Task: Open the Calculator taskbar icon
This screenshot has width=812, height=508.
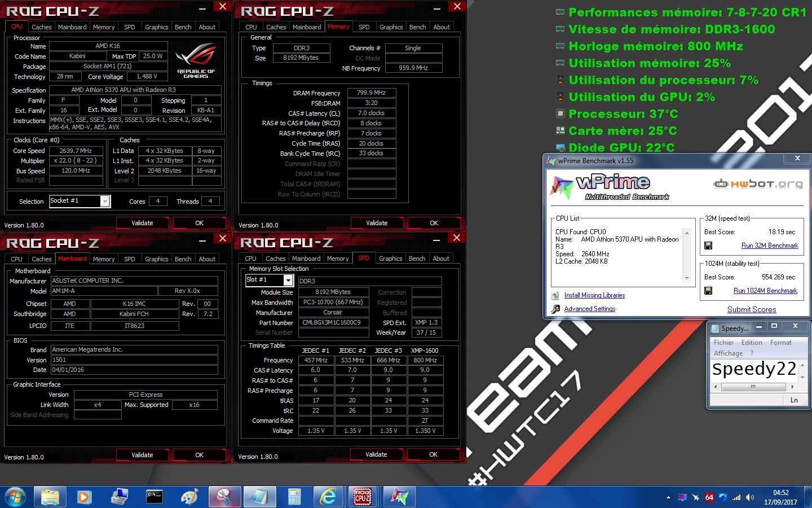Action: pos(294,497)
